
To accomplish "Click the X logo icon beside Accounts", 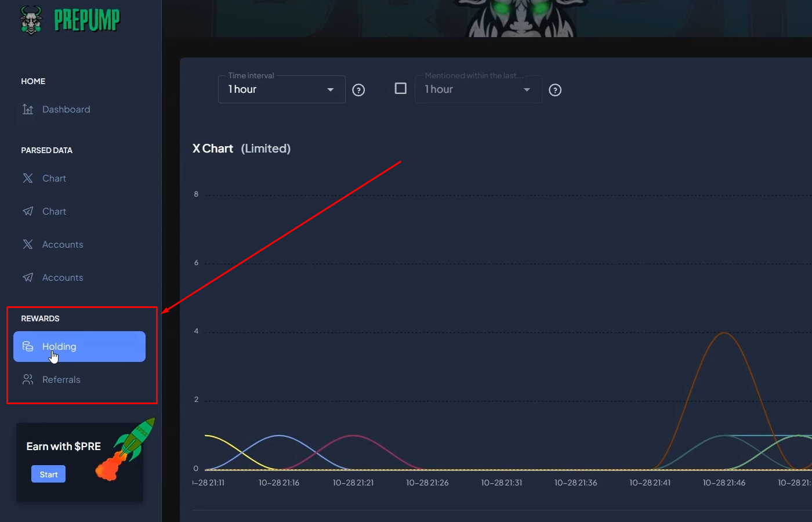I will point(28,244).
